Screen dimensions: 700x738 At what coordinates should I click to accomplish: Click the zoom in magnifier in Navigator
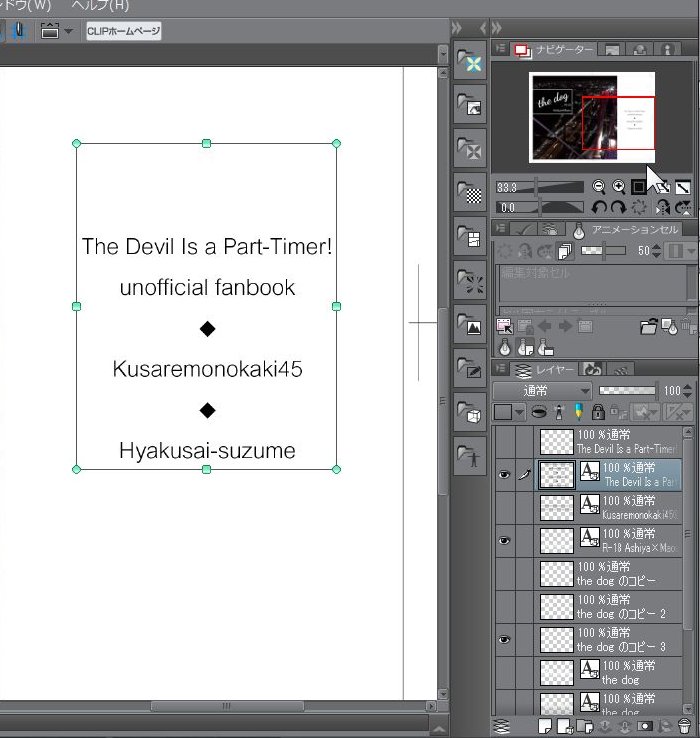[619, 187]
